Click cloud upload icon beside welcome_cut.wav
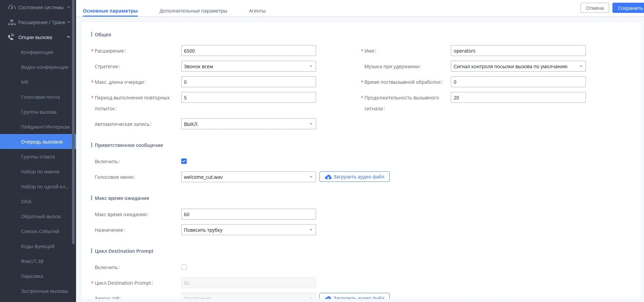Screen dimensions: 644x302 (328, 177)
